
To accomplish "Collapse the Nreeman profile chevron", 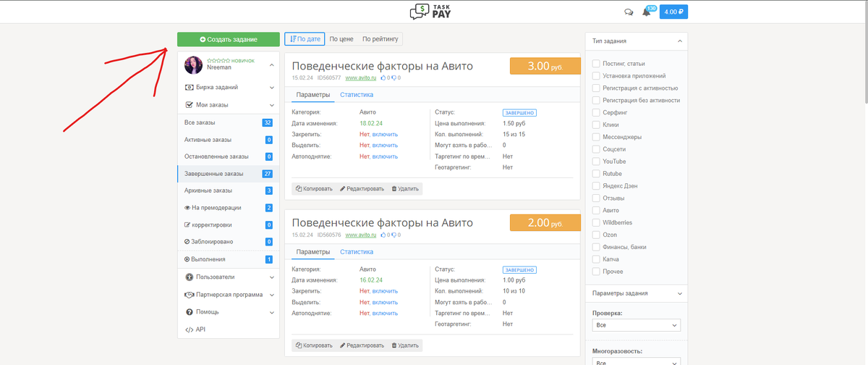I will (272, 65).
